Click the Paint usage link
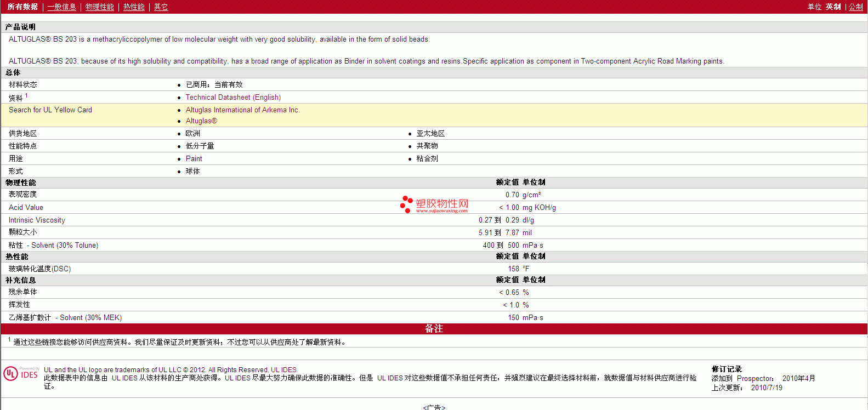 (x=194, y=158)
